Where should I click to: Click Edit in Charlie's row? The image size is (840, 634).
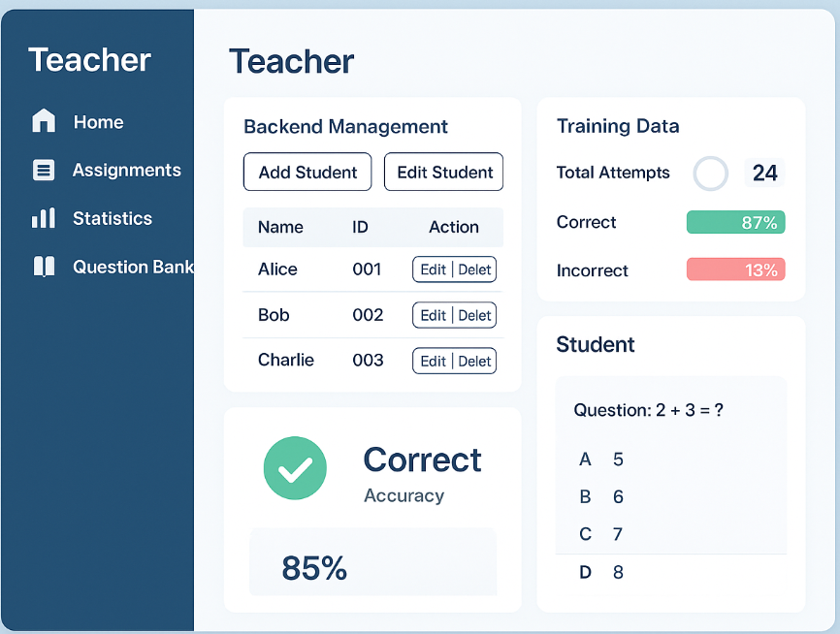click(x=433, y=361)
